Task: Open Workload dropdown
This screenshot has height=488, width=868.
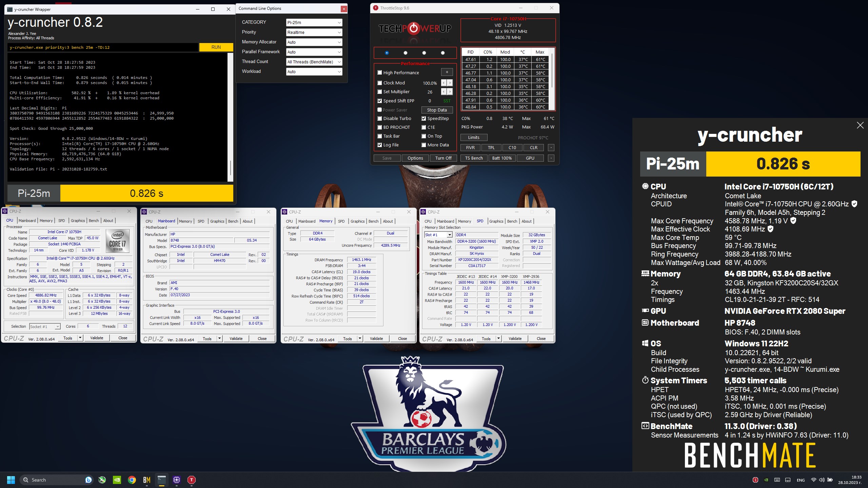Action: point(314,72)
